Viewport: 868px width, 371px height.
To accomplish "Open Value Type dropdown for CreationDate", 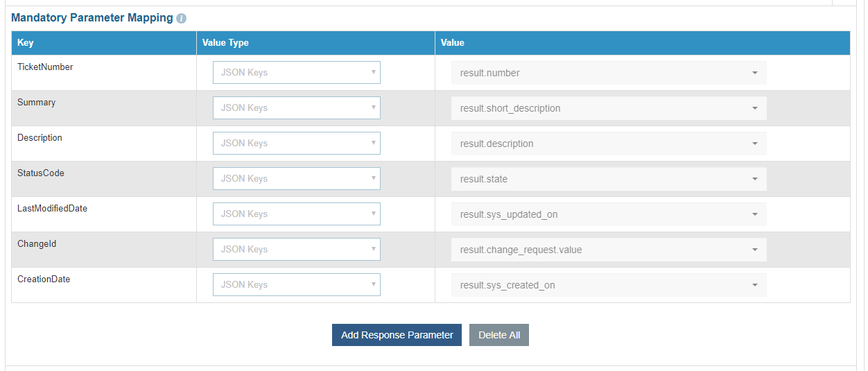I will [x=296, y=285].
